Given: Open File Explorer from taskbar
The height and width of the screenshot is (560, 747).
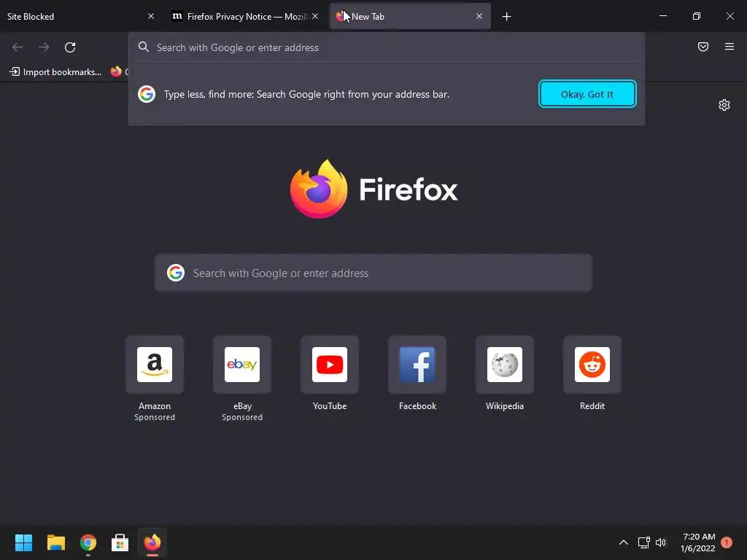Looking at the screenshot, I should tap(55, 542).
